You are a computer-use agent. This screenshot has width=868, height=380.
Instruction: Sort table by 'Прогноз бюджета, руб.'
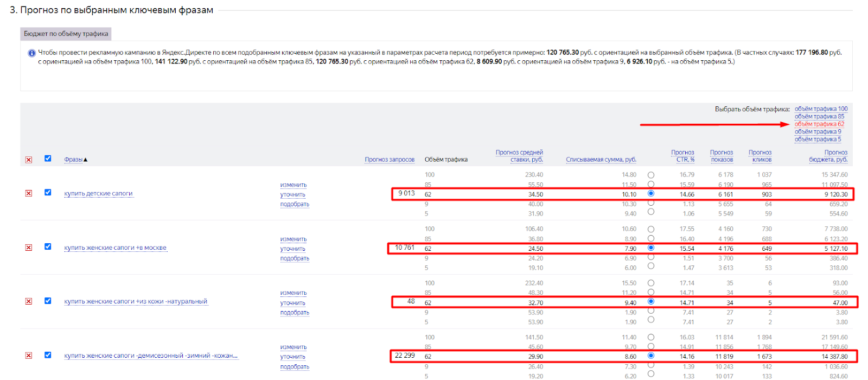coord(828,156)
